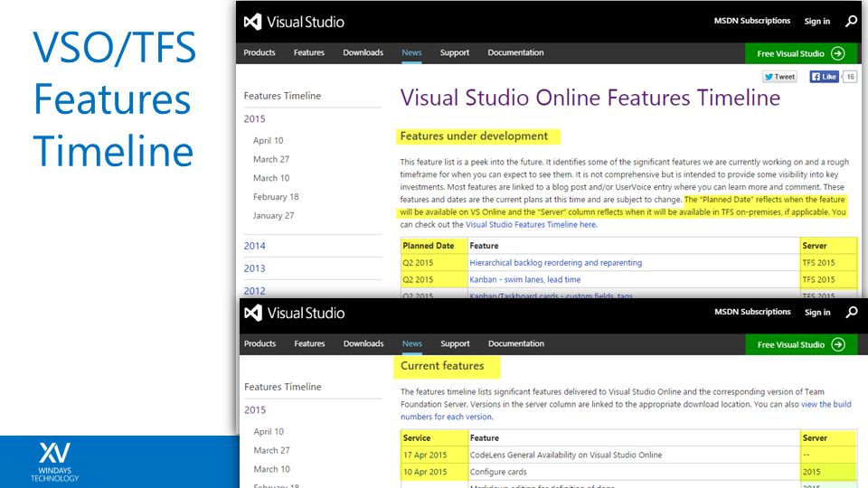Open Features menu in bottom window

(x=309, y=343)
